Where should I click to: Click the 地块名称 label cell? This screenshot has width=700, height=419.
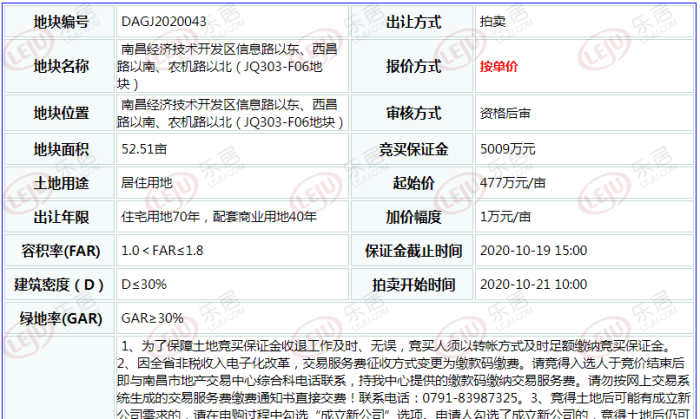point(60,66)
